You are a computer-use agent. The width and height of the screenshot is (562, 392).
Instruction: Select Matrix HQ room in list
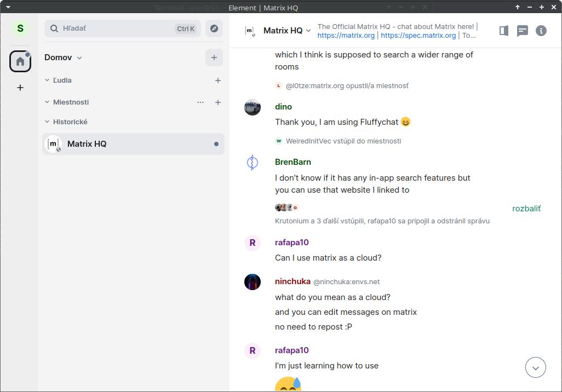pos(133,144)
